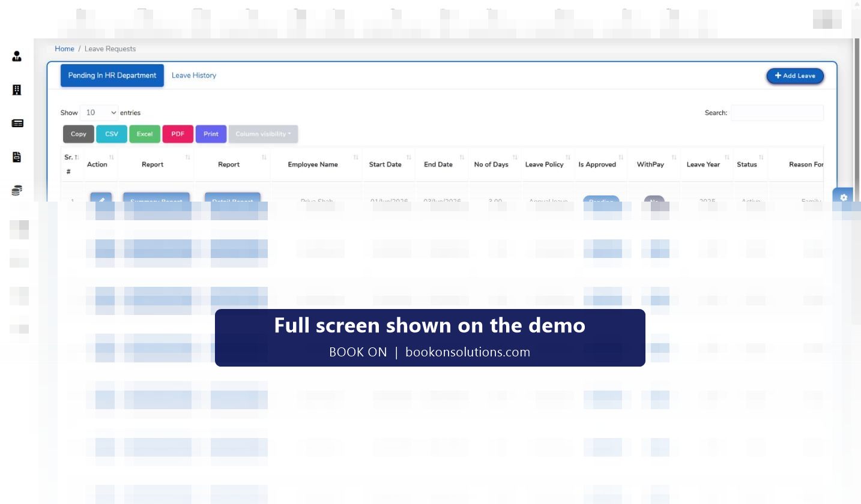Screen dimensions: 861x504
Task: Expand the Show entries count dropdown
Action: [100, 112]
